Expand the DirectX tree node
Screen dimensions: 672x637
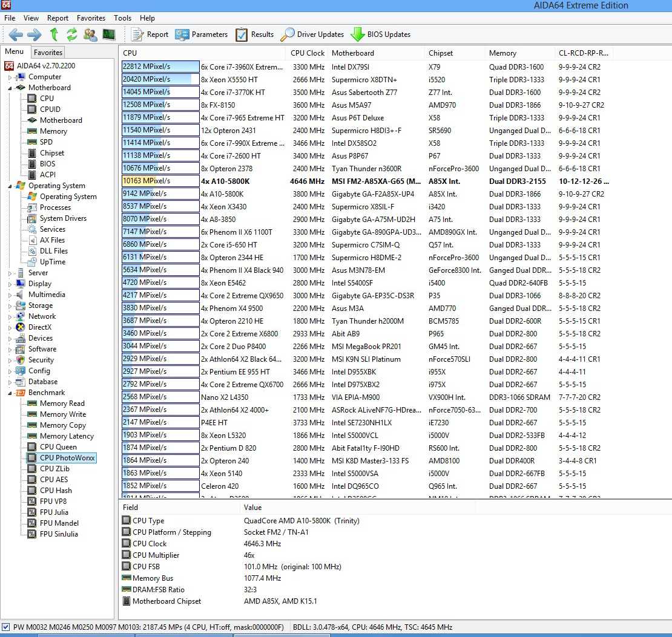10,327
